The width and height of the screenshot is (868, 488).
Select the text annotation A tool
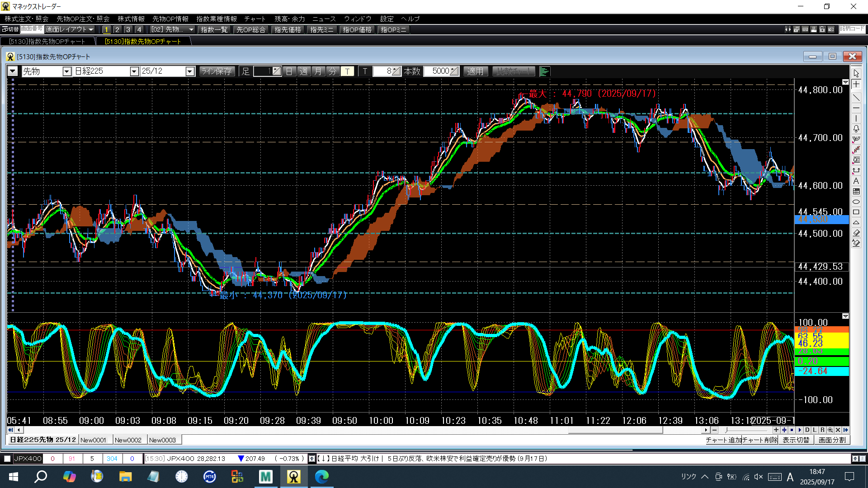856,181
